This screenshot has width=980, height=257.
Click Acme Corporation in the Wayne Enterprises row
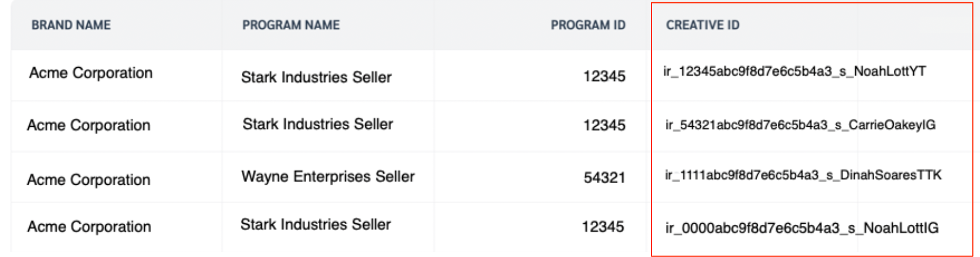coord(88,180)
